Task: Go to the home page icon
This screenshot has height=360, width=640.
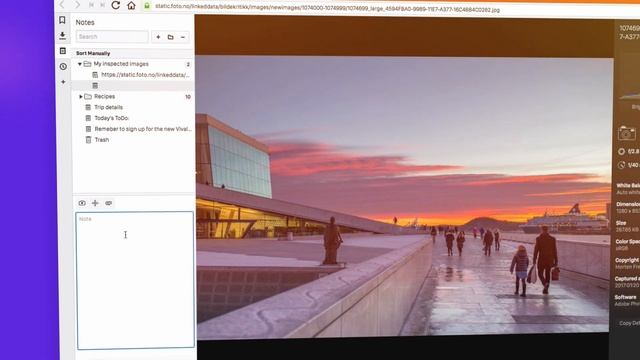Action: coord(131,5)
